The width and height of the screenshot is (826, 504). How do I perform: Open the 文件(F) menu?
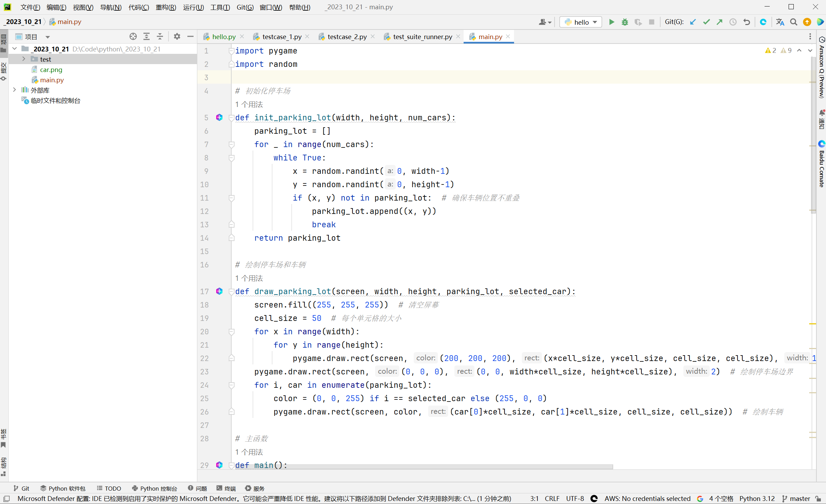(30, 7)
